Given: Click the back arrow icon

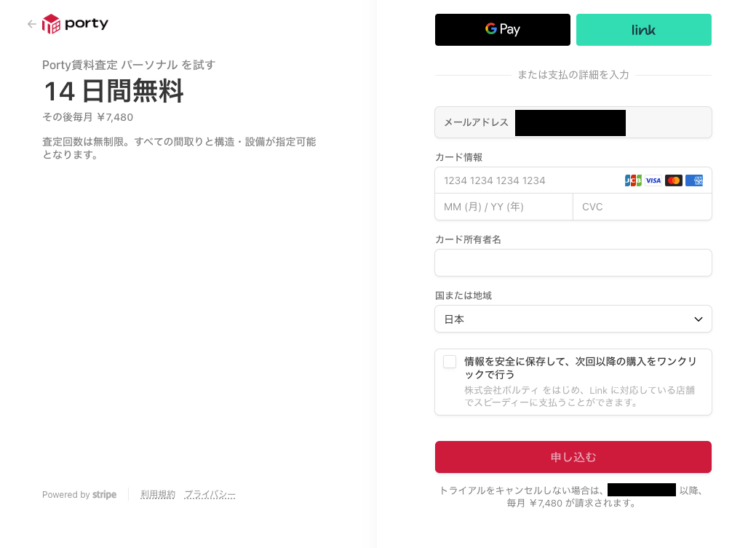Looking at the screenshot, I should point(31,24).
